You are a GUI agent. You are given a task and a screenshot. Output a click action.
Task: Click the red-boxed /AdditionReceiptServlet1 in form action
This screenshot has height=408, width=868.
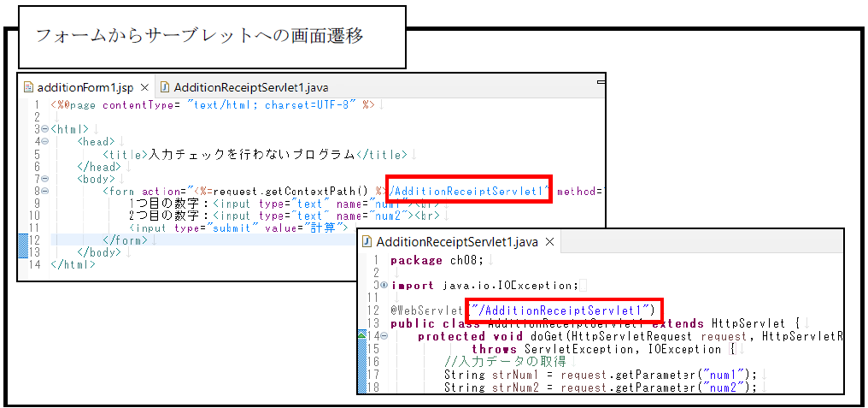(x=466, y=192)
